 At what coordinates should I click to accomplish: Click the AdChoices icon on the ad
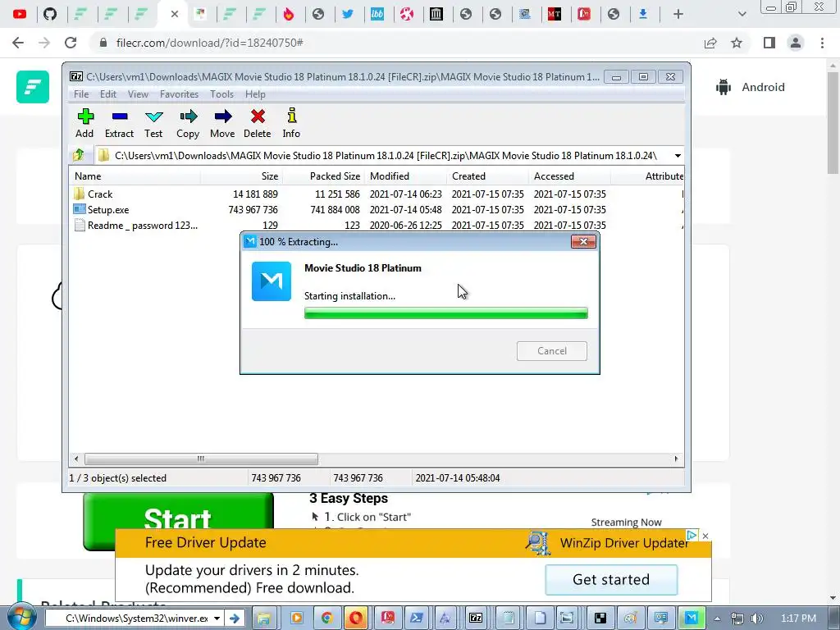point(692,535)
